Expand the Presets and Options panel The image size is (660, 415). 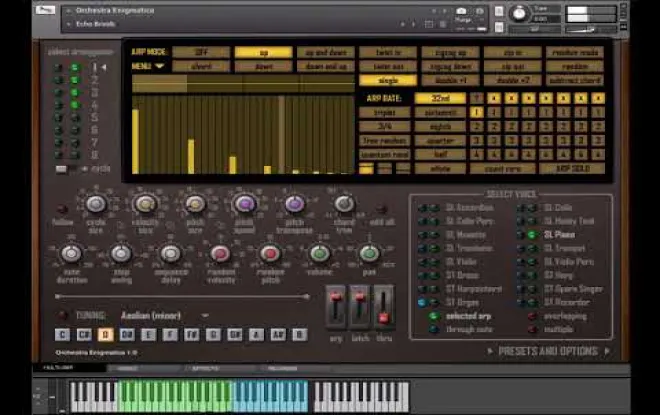pyautogui.click(x=548, y=351)
